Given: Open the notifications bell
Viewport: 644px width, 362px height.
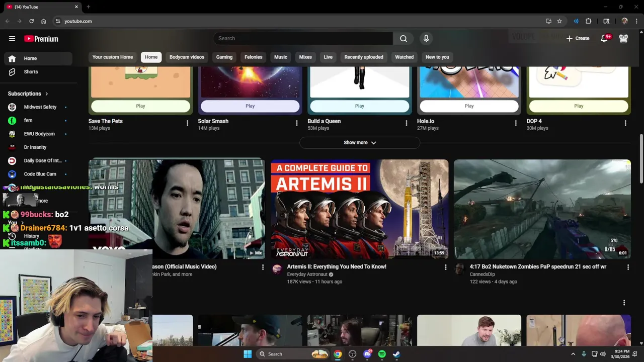Looking at the screenshot, I should point(605,38).
